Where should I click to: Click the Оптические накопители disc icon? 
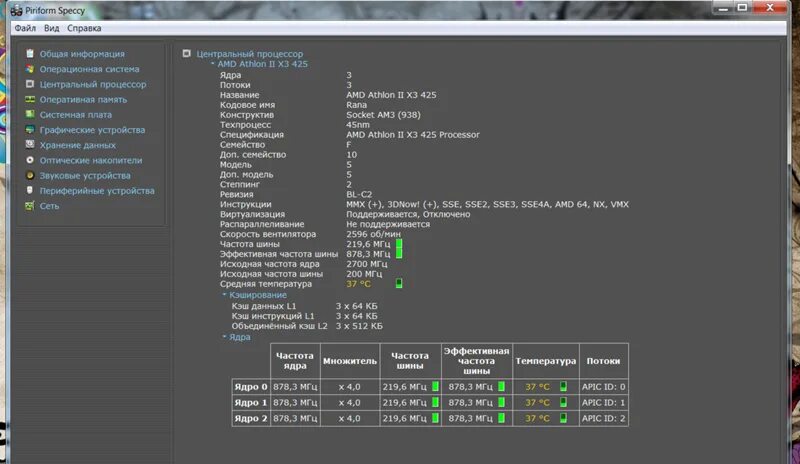coord(30,160)
